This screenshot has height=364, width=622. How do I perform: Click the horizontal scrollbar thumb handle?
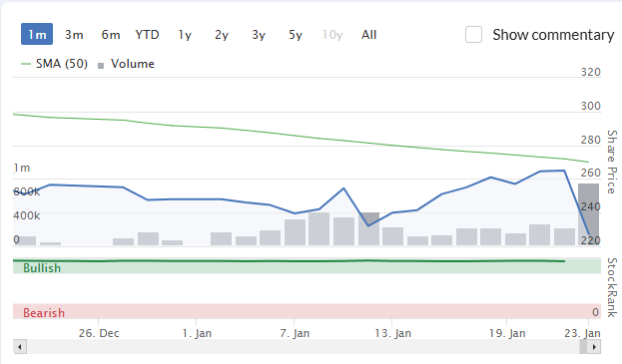[x=583, y=347]
